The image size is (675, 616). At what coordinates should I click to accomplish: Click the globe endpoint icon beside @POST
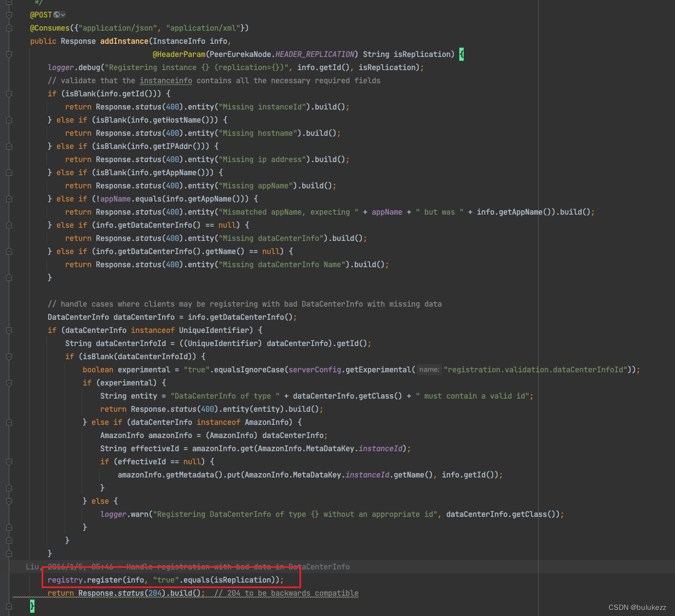pos(56,15)
